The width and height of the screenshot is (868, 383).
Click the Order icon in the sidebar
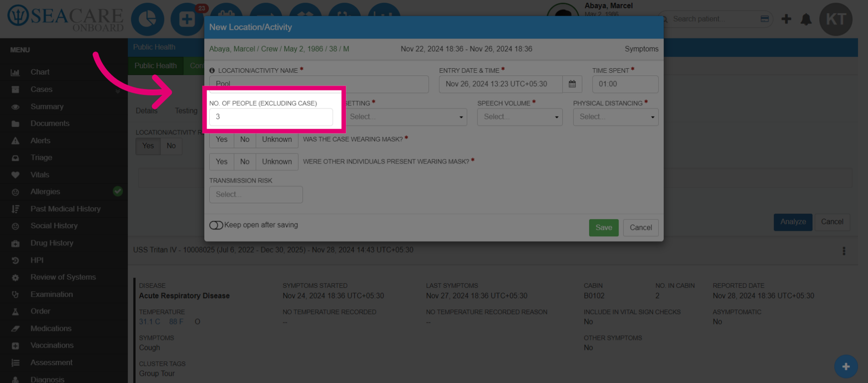pyautogui.click(x=15, y=311)
